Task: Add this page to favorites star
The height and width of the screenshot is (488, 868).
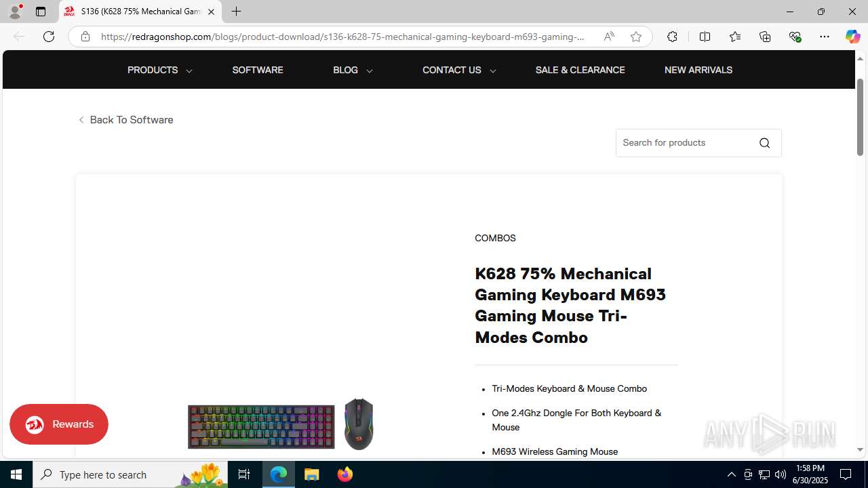Action: [x=636, y=37]
